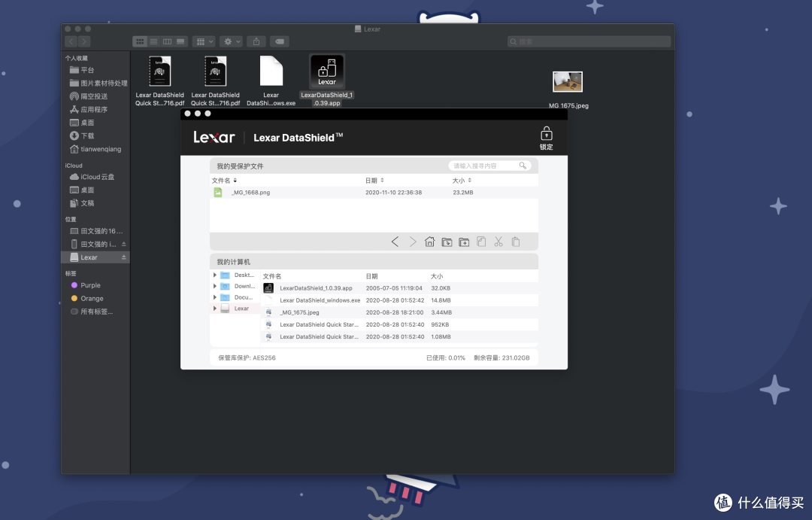Screen dimensions: 812x520
Task: Select Lexar DataShield_windows.exe row
Action: click(399, 300)
